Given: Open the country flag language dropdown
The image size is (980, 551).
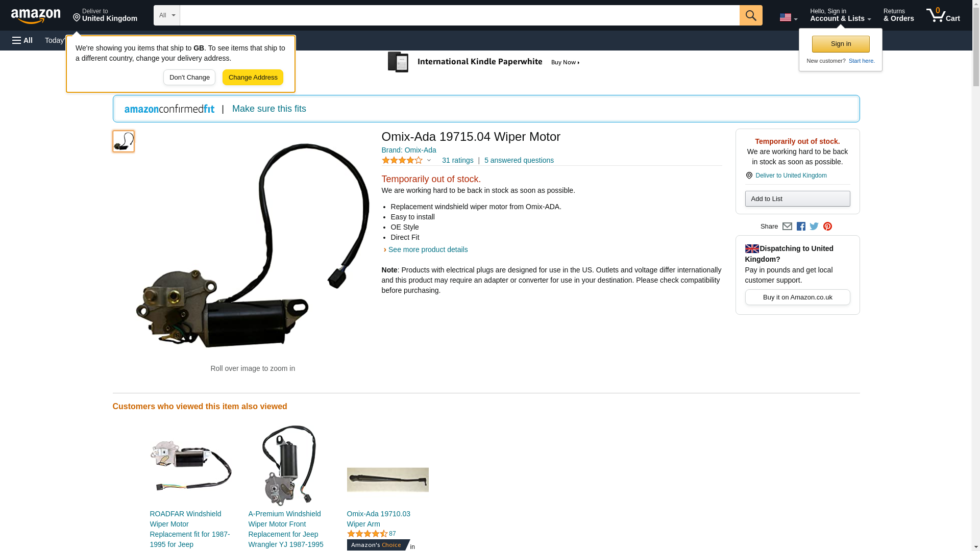Looking at the screenshot, I should point(788,18).
